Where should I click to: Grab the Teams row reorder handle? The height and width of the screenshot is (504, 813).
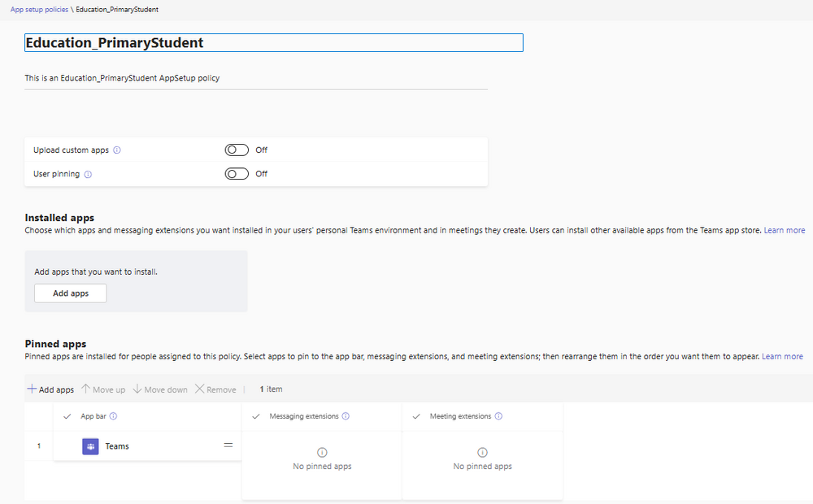(228, 445)
